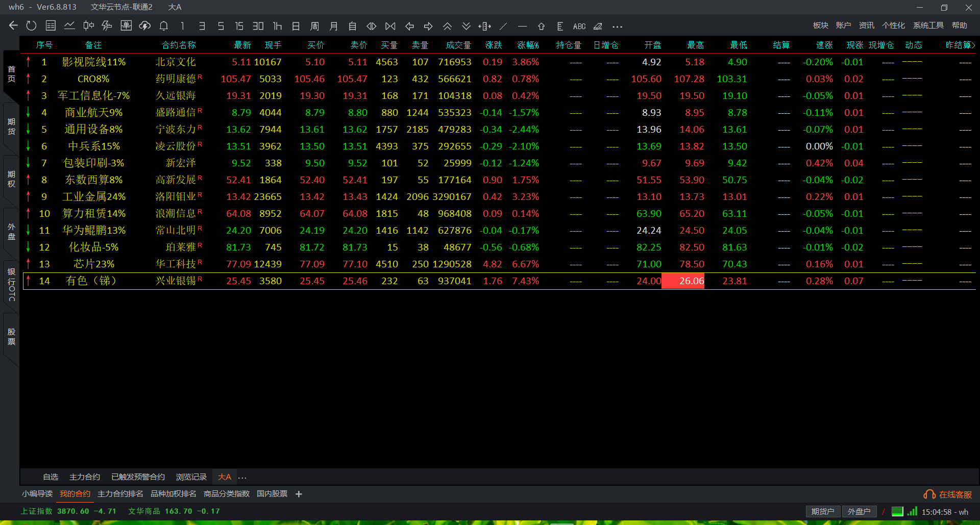Open the 商品分类指数 page tab
Viewport: 980px width, 525px height.
[x=227, y=494]
